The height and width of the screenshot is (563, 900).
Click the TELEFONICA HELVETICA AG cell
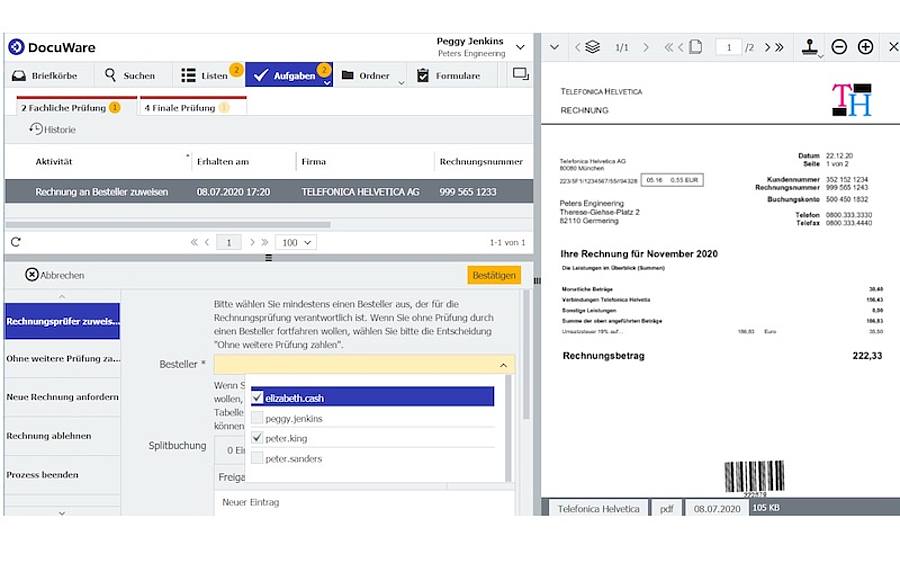(x=360, y=192)
